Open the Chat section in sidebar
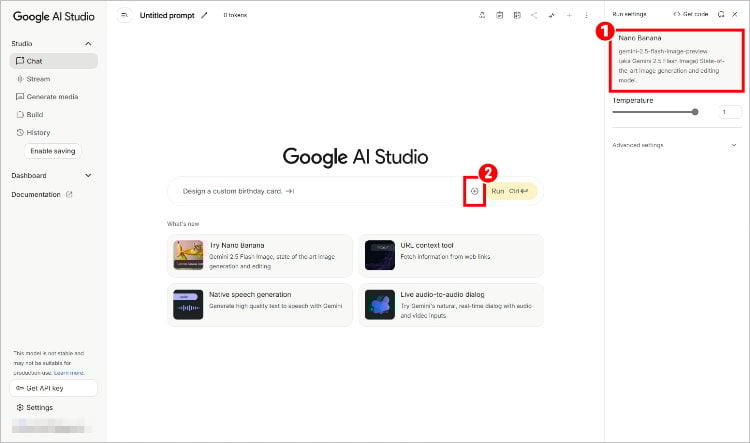This screenshot has width=750, height=443. (x=54, y=61)
